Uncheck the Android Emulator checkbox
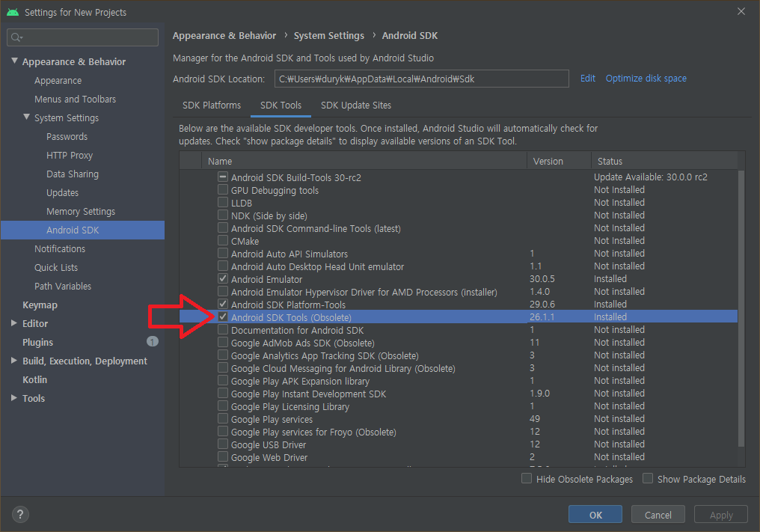This screenshot has height=532, width=760. pyautogui.click(x=223, y=278)
